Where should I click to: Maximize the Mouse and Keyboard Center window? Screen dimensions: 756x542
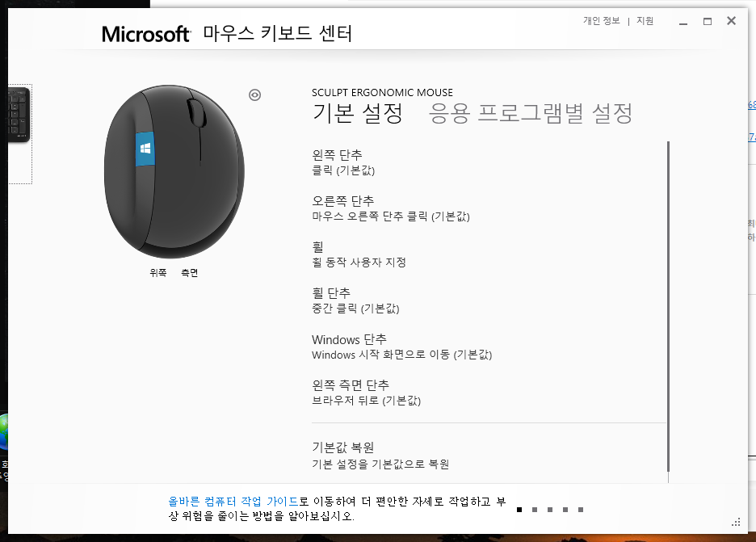coord(708,21)
